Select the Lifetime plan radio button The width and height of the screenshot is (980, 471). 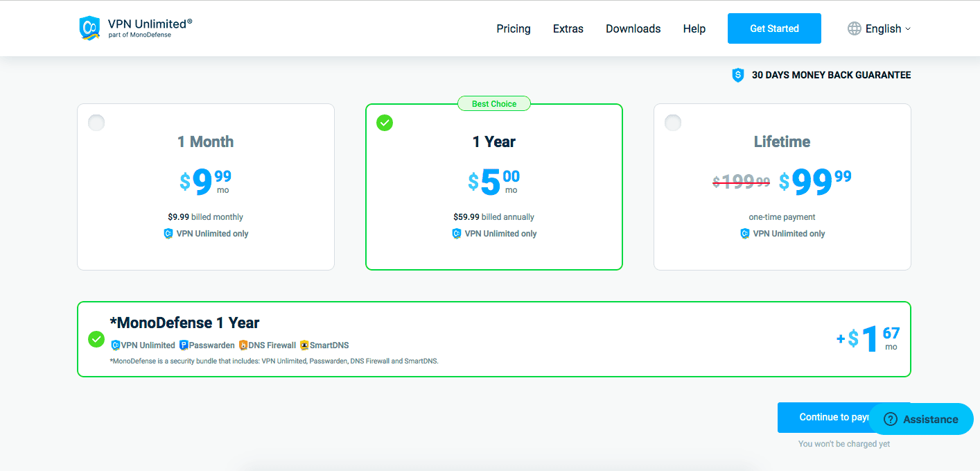click(673, 123)
